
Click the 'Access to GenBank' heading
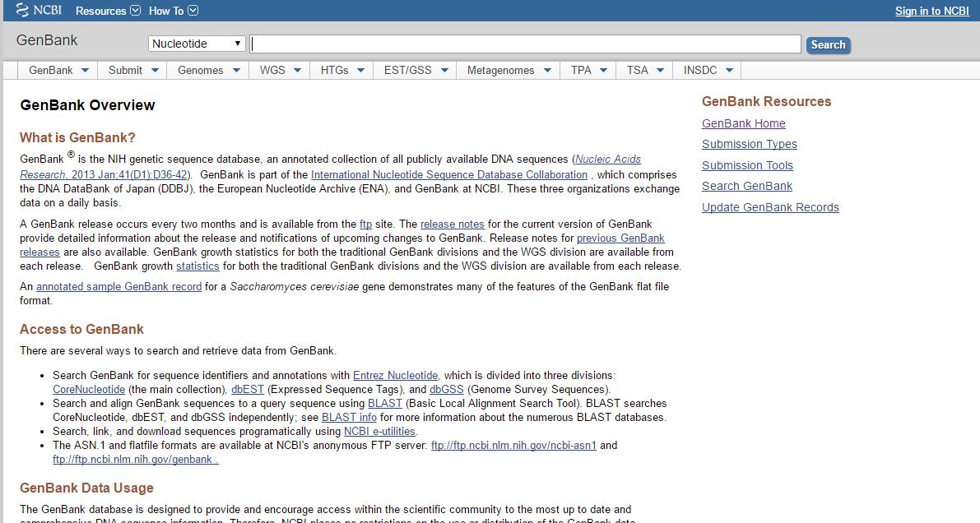82,329
